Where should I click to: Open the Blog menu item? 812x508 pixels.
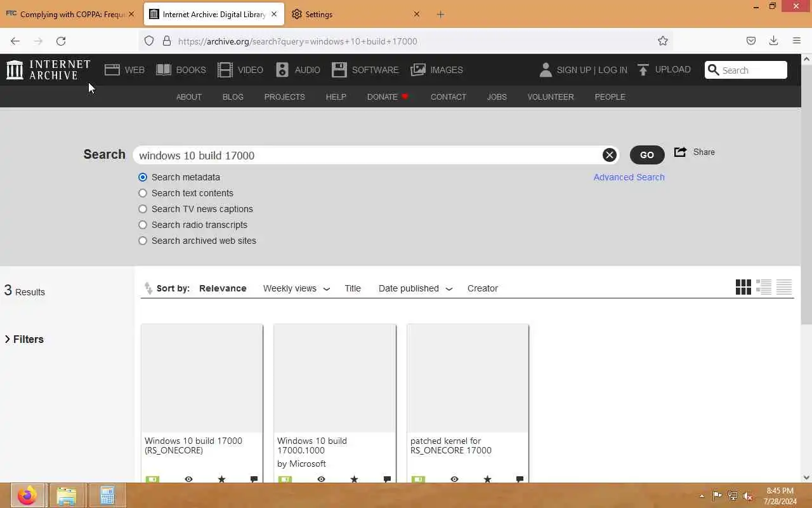tap(233, 97)
